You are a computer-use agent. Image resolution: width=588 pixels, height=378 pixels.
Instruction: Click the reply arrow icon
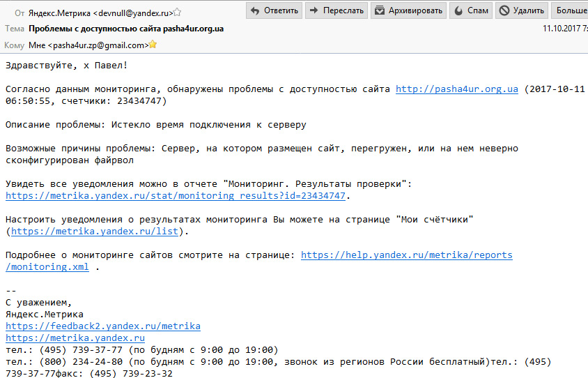click(x=255, y=11)
